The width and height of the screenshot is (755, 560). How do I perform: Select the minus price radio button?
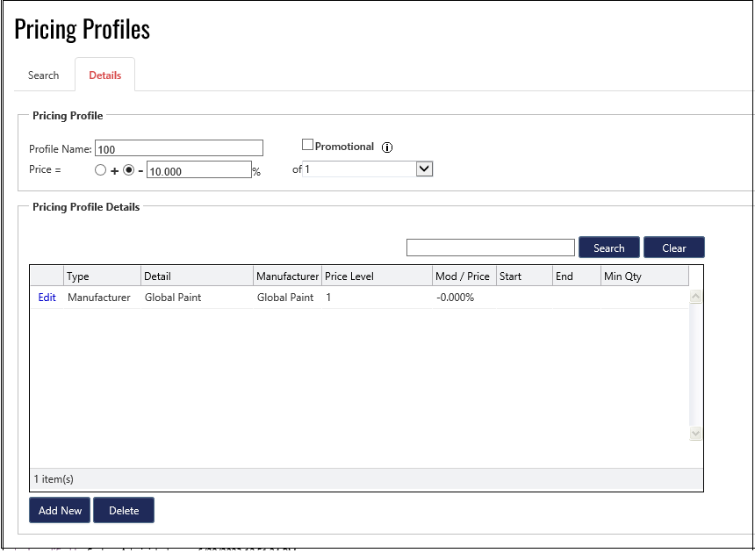[128, 170]
